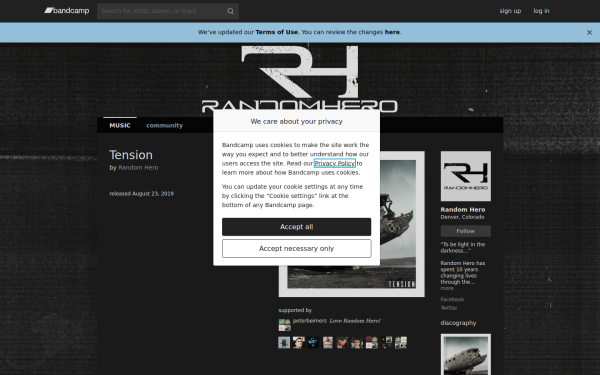Click the second supporter avatar in row
This screenshot has width=600, height=375.
tap(298, 342)
